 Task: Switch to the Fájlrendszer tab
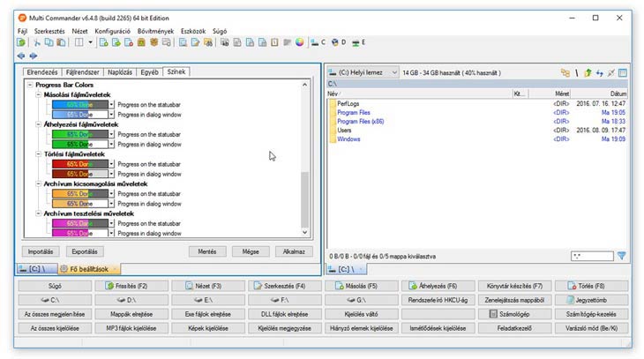[82, 71]
